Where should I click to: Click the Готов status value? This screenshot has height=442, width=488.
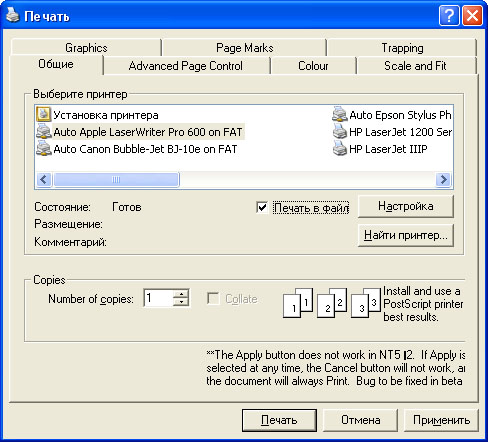pyautogui.click(x=127, y=207)
